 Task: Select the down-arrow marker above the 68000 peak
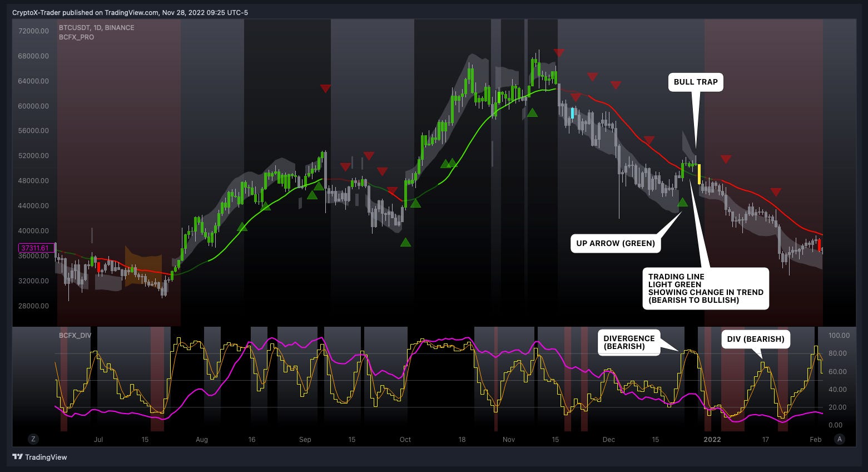559,53
